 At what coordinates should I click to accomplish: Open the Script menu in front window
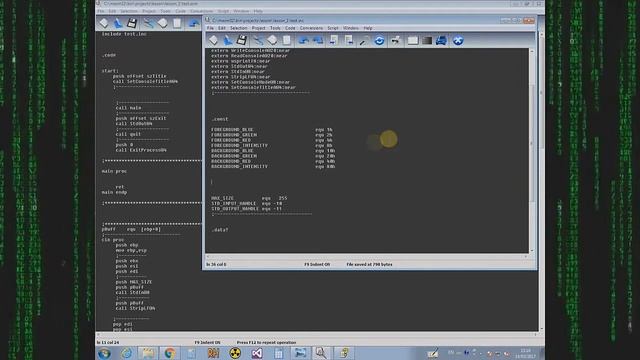pyautogui.click(x=333, y=28)
